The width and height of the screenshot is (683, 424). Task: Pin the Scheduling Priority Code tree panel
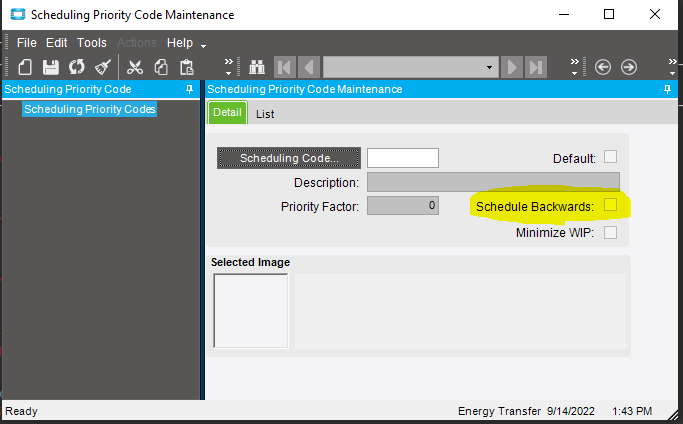tap(189, 89)
